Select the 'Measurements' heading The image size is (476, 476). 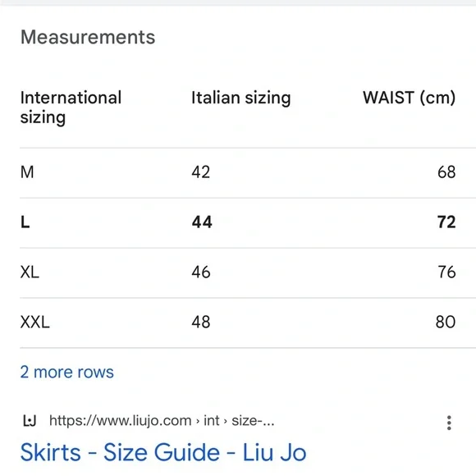[88, 37]
